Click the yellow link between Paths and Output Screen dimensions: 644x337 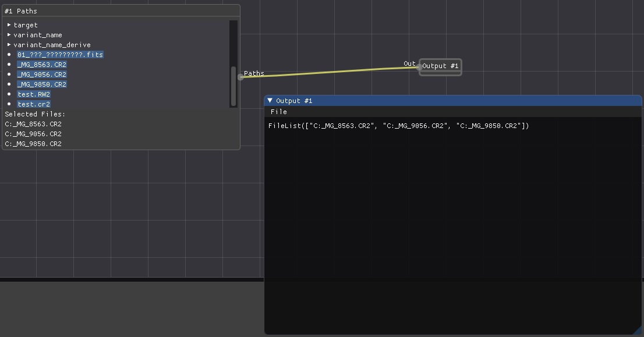pyautogui.click(x=330, y=72)
